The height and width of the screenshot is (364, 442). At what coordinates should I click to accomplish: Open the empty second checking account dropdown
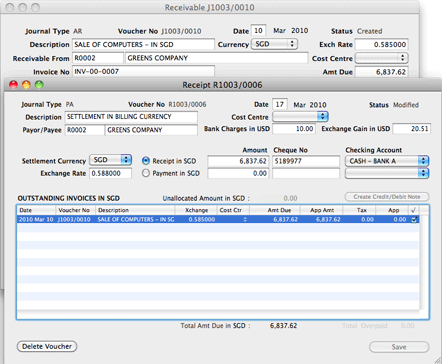(387, 173)
